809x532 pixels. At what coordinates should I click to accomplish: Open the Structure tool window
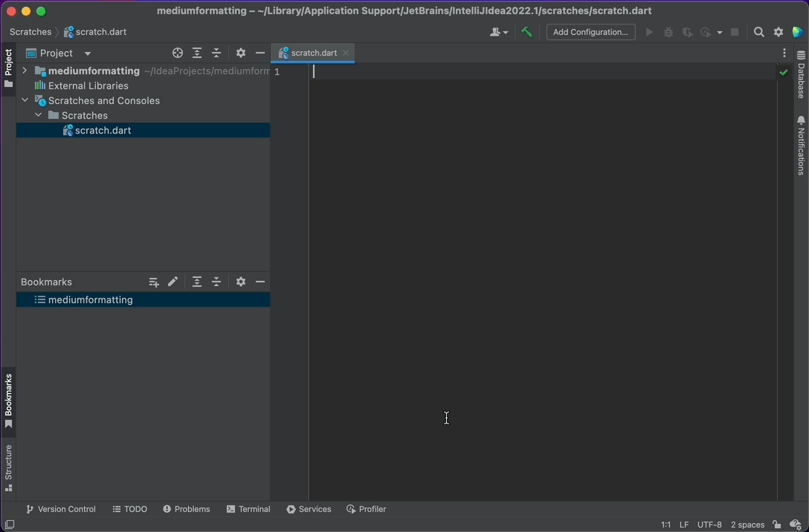pos(7,467)
